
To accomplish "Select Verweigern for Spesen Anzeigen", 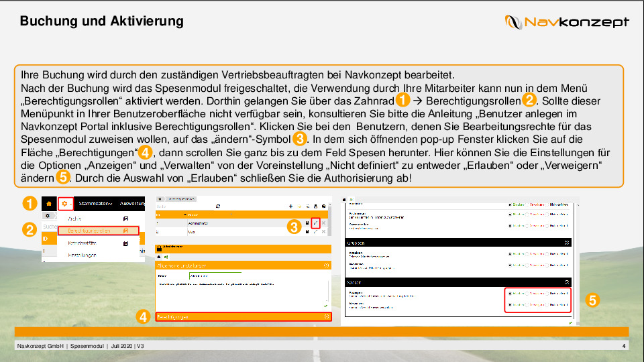I will pos(527,294).
